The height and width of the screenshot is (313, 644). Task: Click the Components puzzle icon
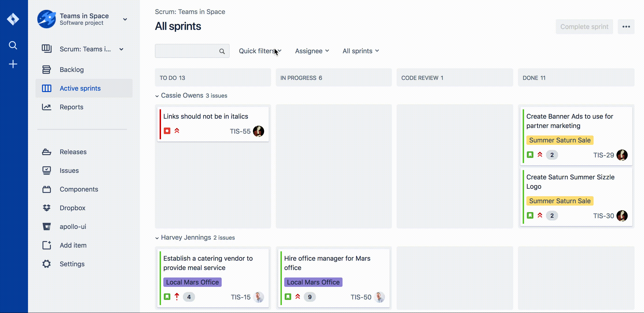46,189
